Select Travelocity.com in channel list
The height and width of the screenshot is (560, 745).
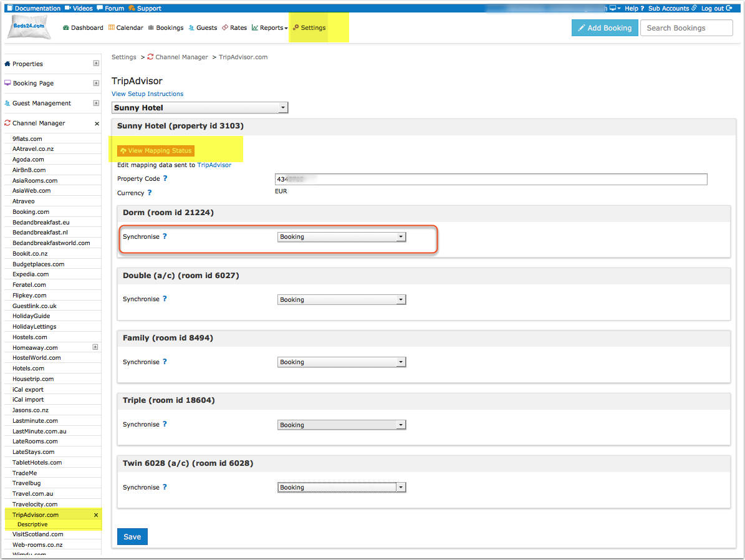(35, 504)
